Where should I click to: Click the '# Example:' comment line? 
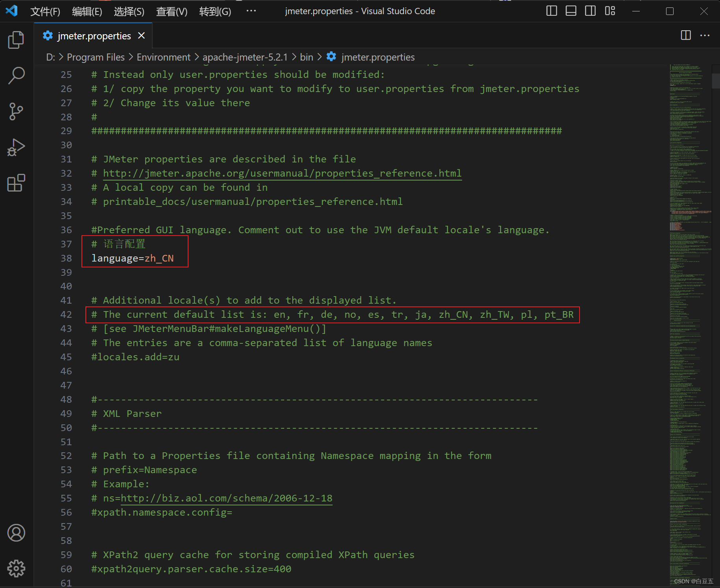click(x=120, y=484)
